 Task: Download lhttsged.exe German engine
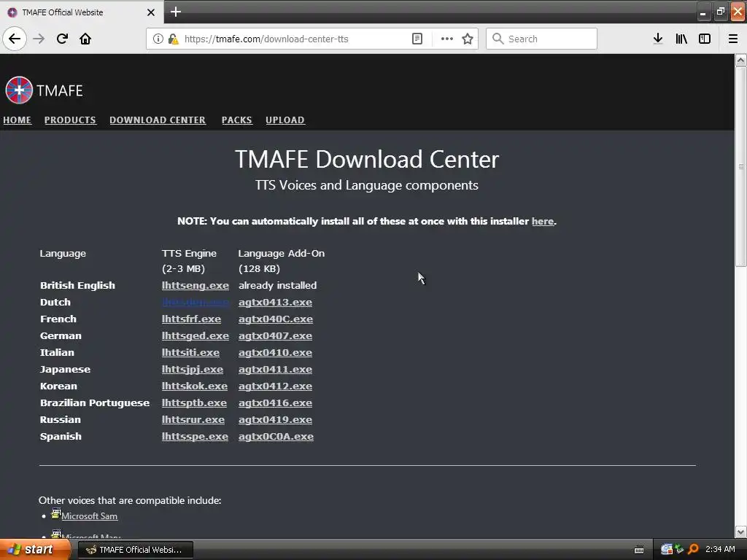[195, 335]
